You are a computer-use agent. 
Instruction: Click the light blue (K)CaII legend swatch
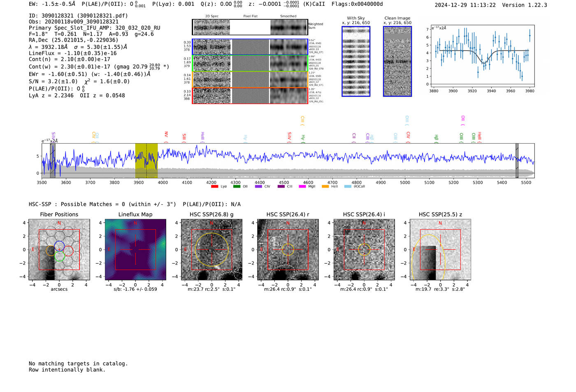click(348, 186)
